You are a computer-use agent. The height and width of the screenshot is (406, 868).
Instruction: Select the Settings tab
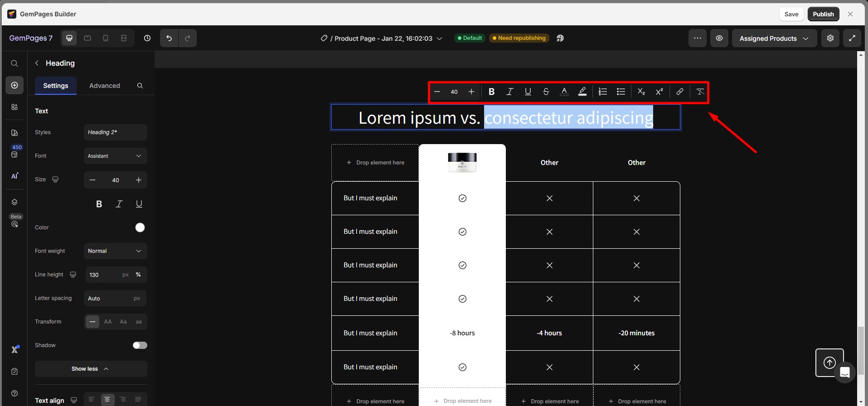pos(56,86)
